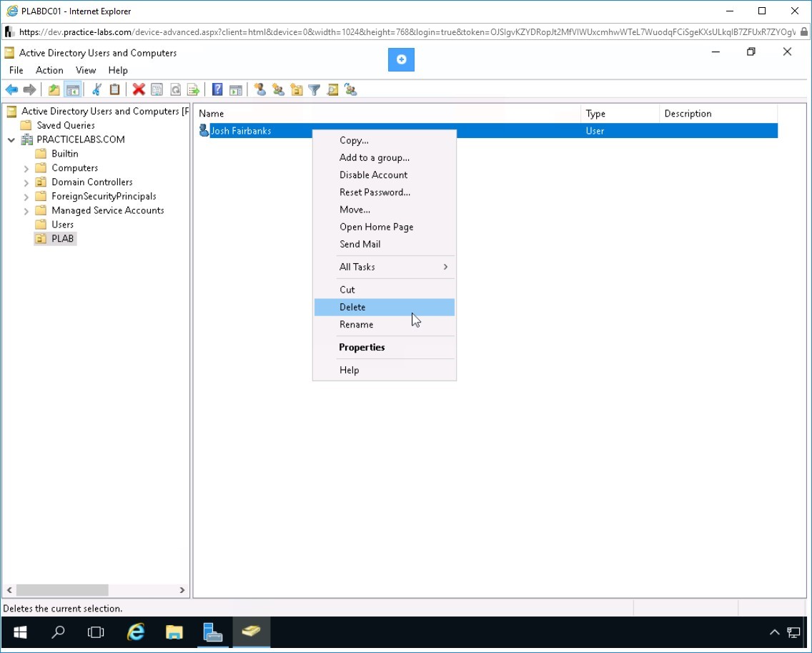Sort by the Name column header
This screenshot has width=812, height=653.
[388, 114]
